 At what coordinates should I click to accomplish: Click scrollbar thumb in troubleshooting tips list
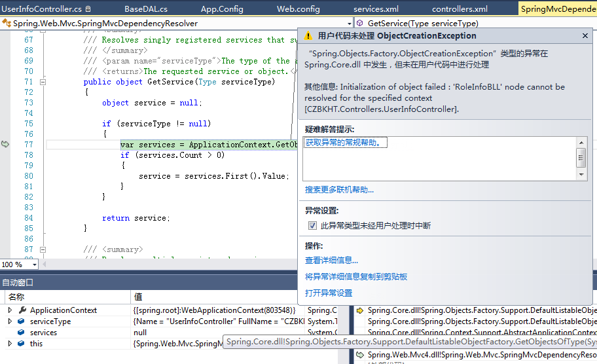tap(581, 157)
